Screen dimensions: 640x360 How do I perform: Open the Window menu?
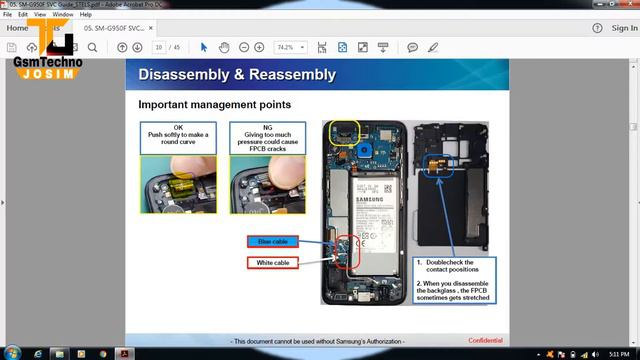(x=63, y=14)
